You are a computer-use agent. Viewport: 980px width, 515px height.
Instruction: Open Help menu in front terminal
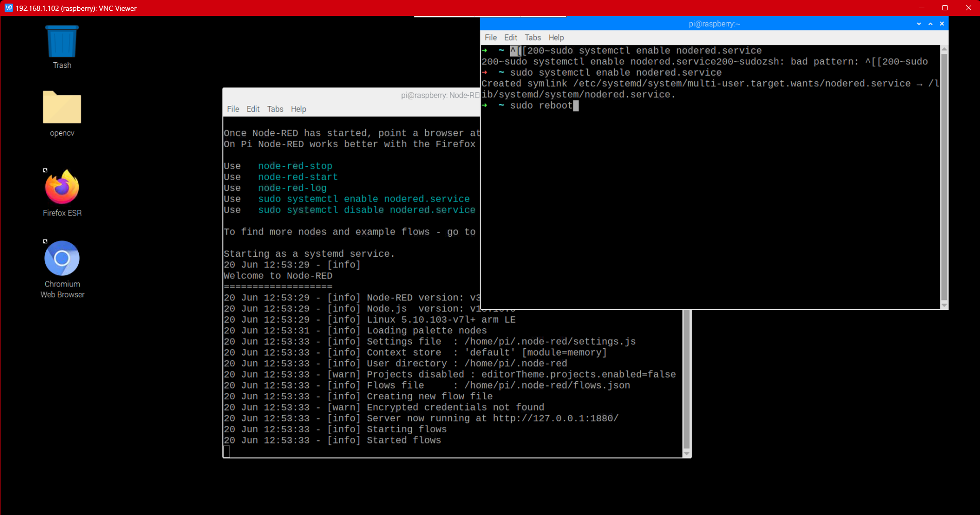[556, 38]
